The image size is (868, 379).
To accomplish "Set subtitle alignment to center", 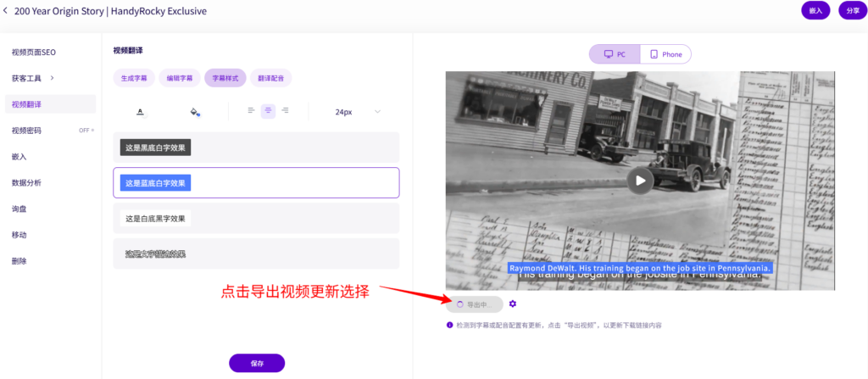I will [x=268, y=111].
